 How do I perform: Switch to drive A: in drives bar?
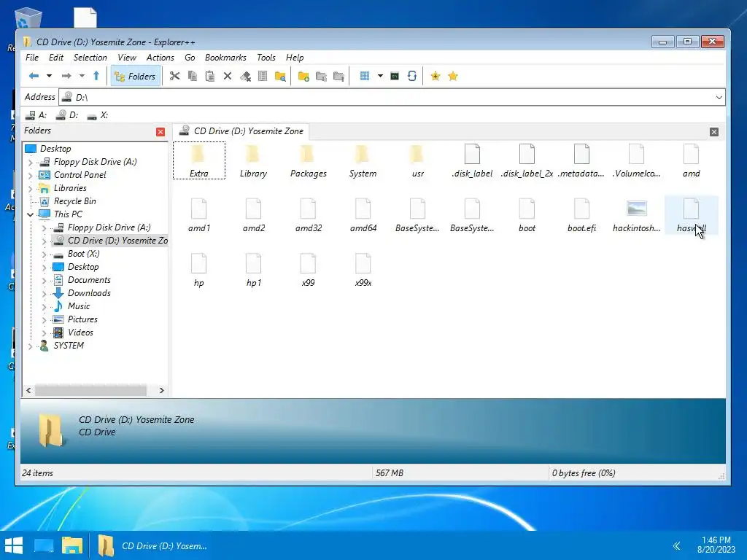(x=36, y=115)
